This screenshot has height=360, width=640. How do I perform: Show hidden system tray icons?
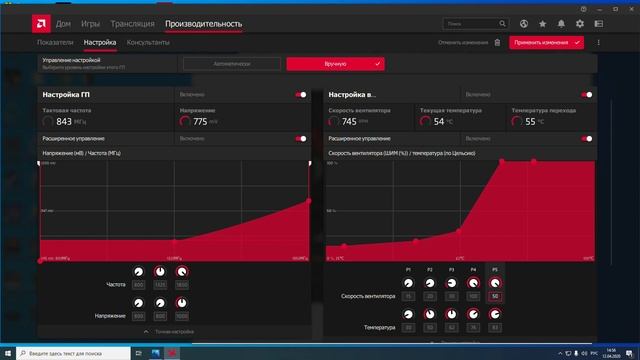(x=560, y=353)
